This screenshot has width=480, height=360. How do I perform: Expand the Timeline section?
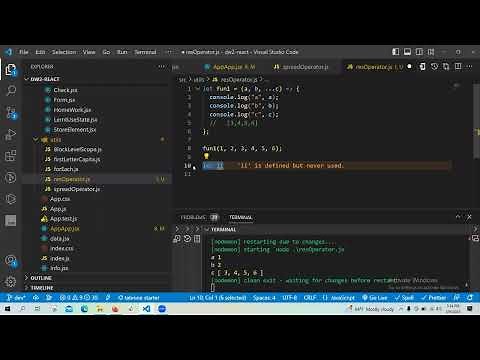click(42, 288)
